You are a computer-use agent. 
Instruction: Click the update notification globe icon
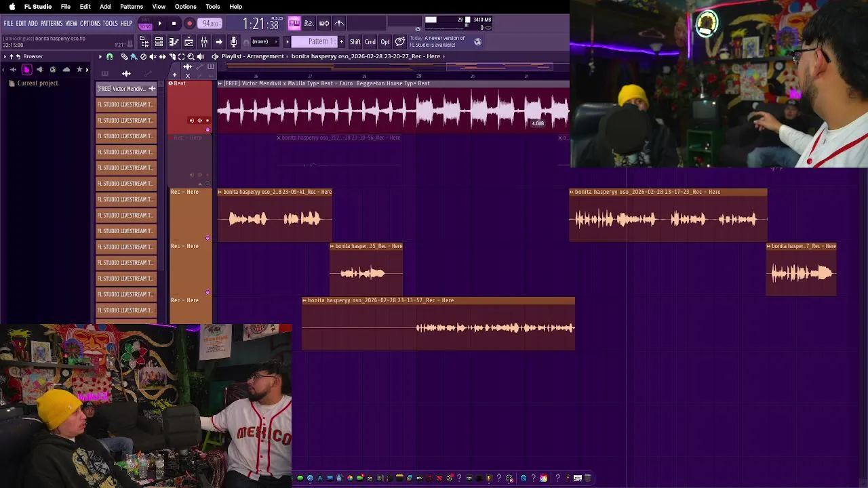tap(477, 42)
